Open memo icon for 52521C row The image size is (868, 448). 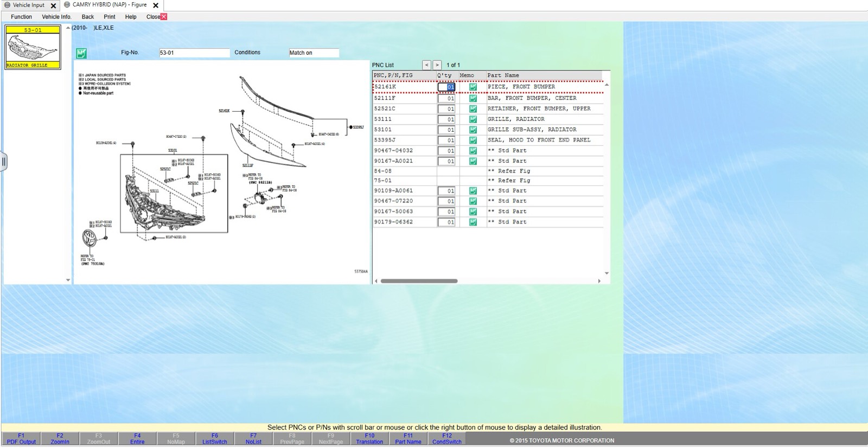pos(473,108)
